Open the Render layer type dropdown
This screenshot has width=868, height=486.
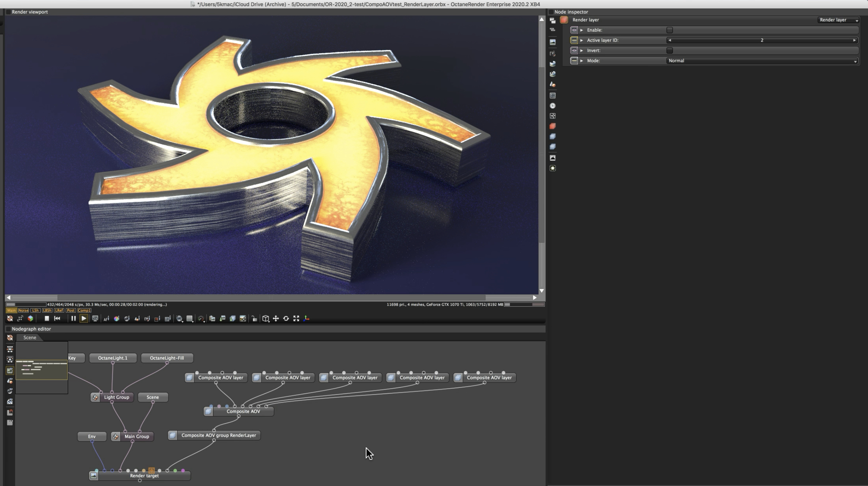click(x=838, y=20)
